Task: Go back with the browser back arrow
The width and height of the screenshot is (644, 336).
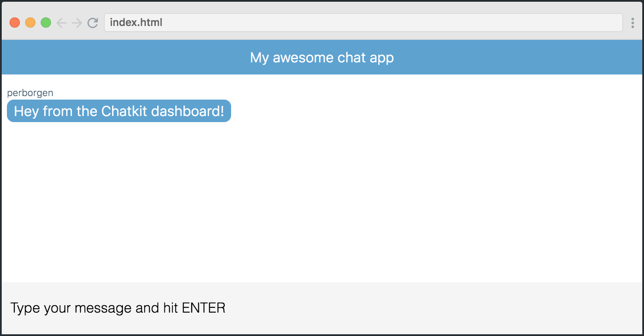Action: coord(61,23)
